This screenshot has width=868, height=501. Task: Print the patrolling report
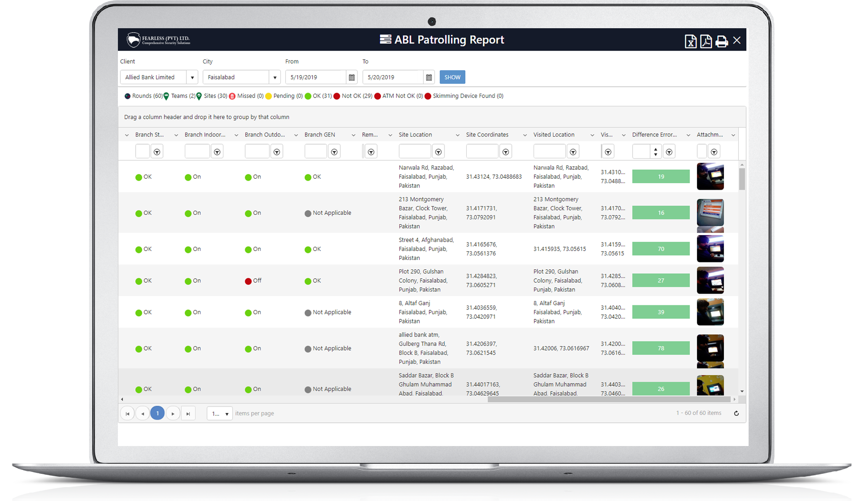click(722, 41)
